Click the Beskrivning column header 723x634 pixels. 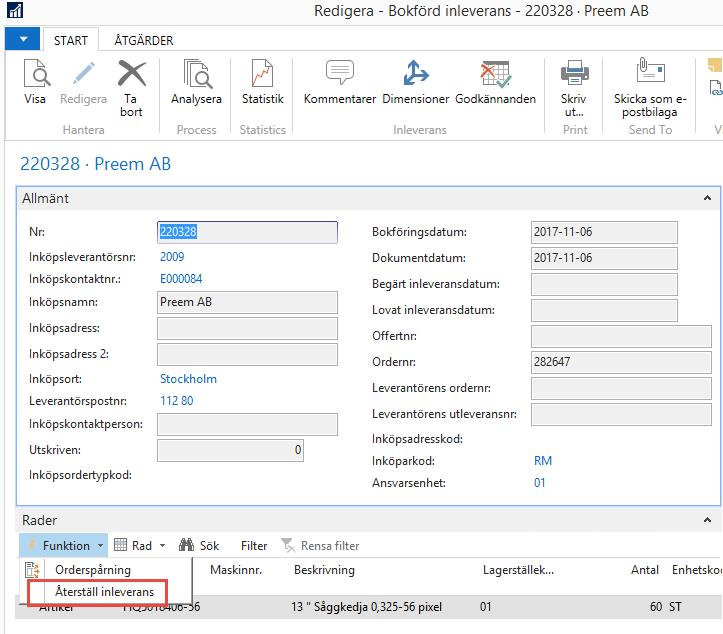pyautogui.click(x=324, y=570)
